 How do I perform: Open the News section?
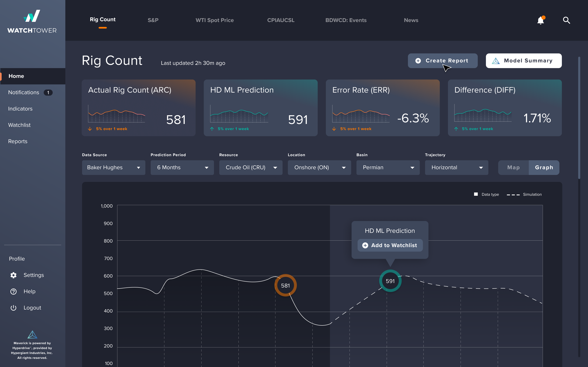point(411,20)
